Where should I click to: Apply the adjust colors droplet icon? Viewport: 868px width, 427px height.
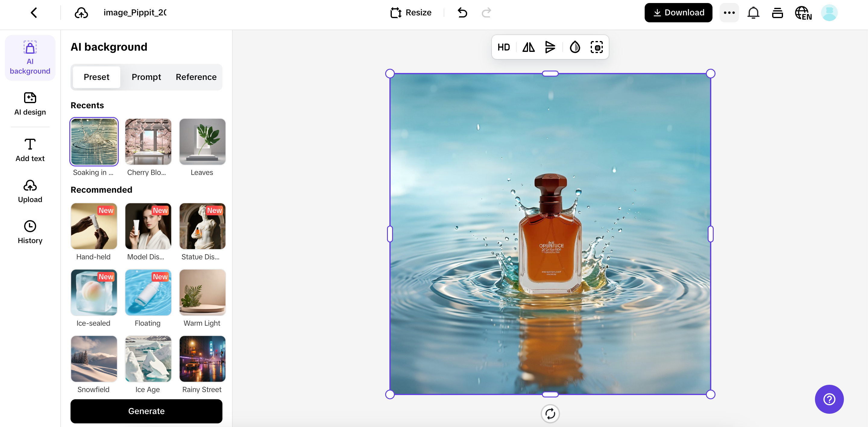tap(574, 47)
